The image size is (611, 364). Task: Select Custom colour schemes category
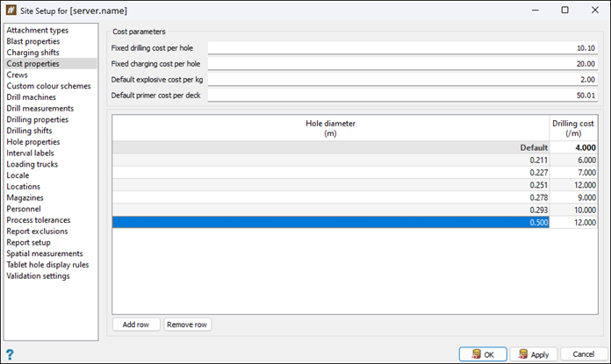click(x=47, y=86)
